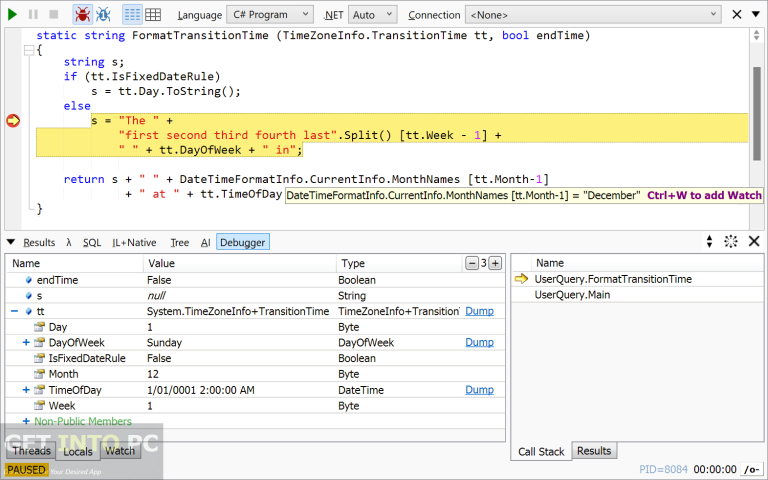Image resolution: width=768 pixels, height=480 pixels.
Task: Switch to the lambda tab
Action: [x=69, y=242]
